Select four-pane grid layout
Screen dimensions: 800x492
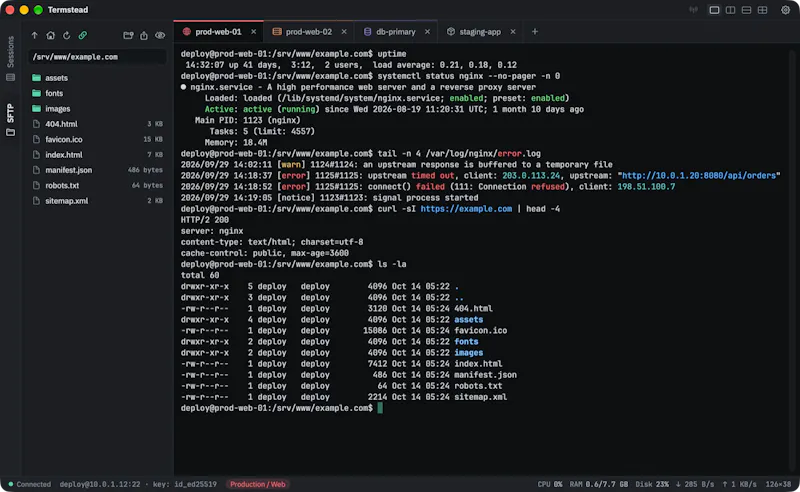tap(762, 10)
